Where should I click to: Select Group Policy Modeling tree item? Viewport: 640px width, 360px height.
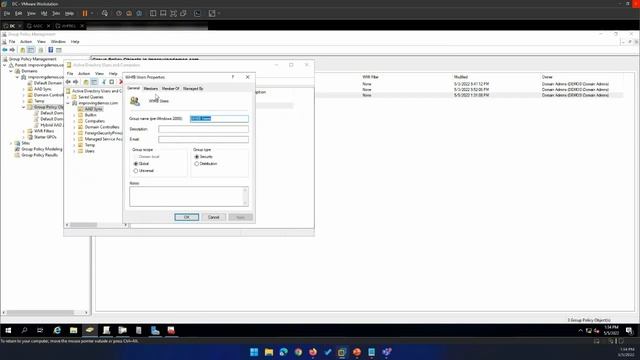point(41,149)
